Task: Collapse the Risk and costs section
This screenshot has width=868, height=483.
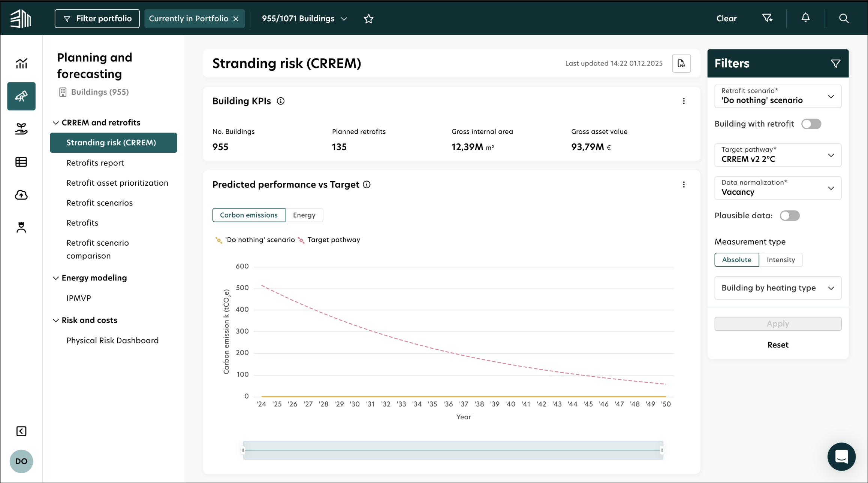Action: point(56,321)
